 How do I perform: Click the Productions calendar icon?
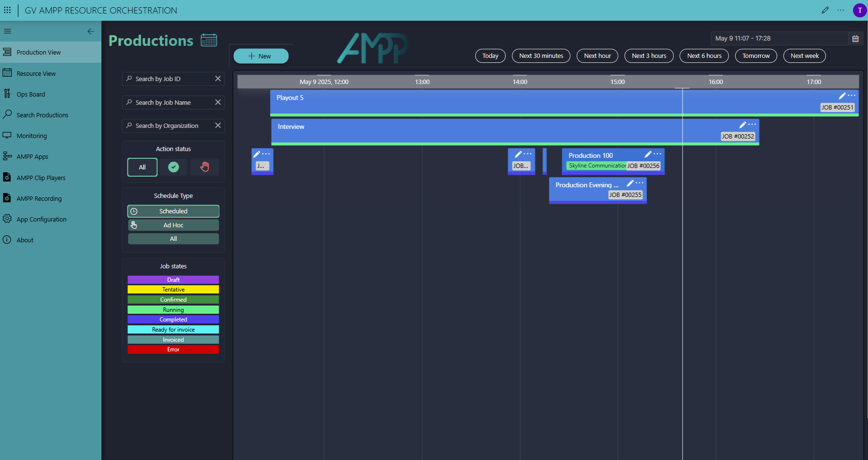click(209, 40)
